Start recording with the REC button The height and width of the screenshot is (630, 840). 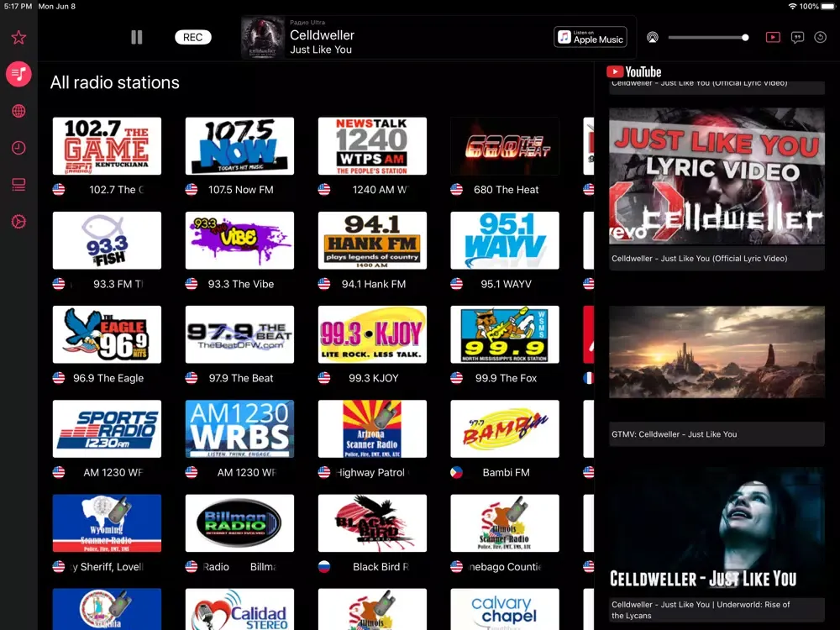[x=193, y=37]
